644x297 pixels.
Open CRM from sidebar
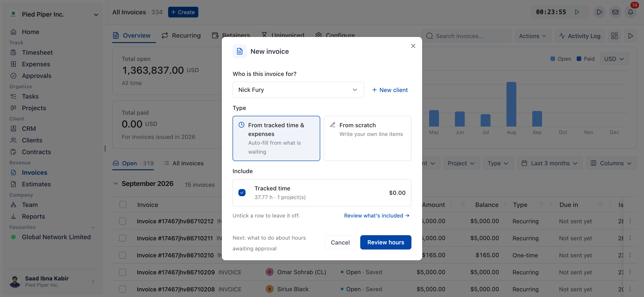[29, 129]
